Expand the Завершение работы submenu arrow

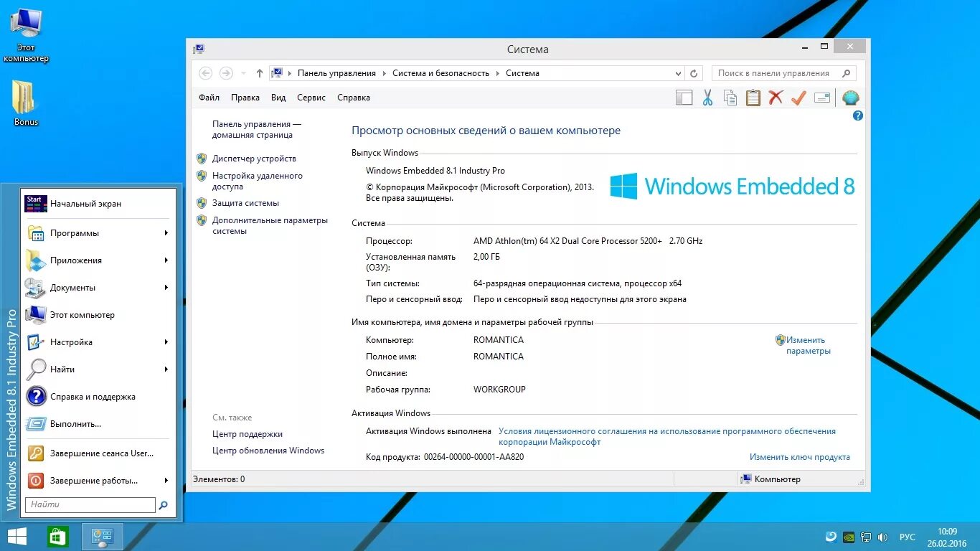click(166, 481)
